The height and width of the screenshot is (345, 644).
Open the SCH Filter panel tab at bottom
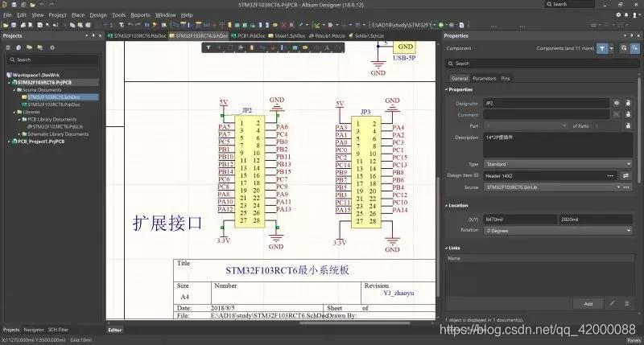[58, 330]
